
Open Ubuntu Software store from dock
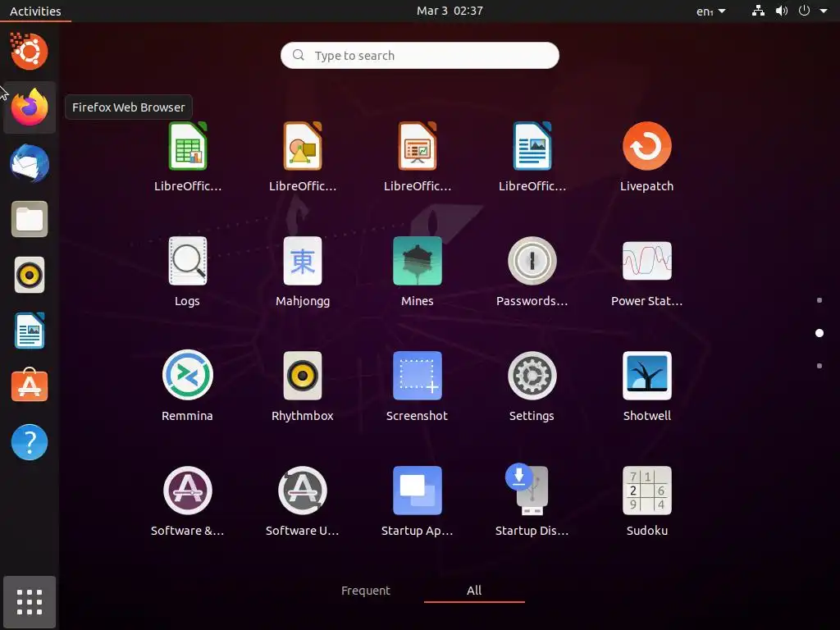[x=30, y=386]
